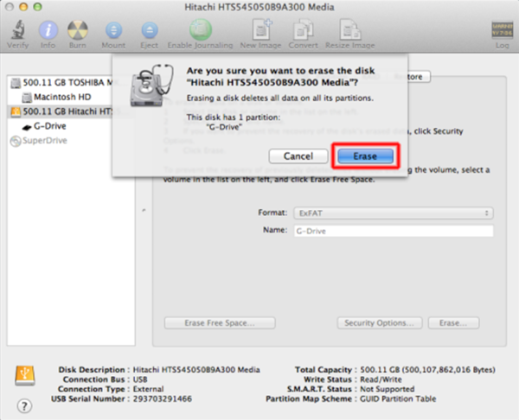519x420 pixels.
Task: Click the Erase Free Space button
Action: [220, 322]
